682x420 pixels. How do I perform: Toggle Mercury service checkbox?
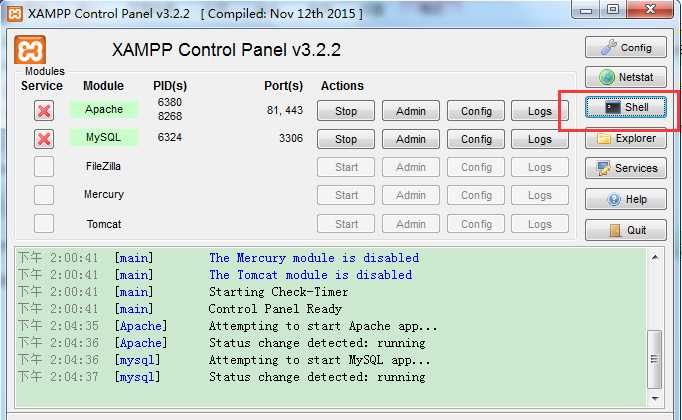(44, 195)
